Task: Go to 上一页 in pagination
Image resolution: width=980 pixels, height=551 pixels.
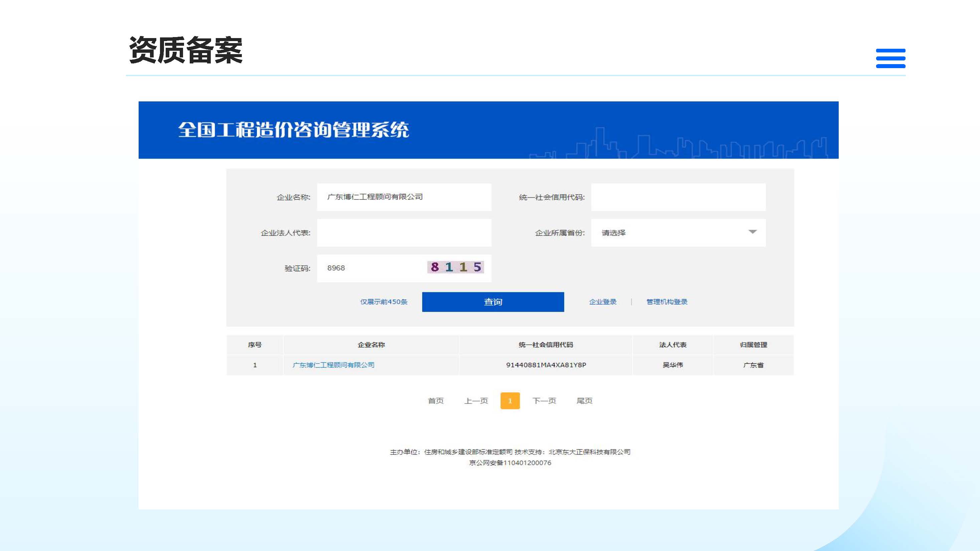Action: (476, 401)
